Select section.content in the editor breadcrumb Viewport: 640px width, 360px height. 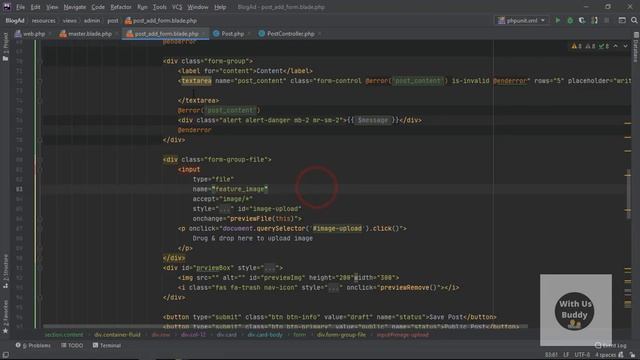(64, 335)
